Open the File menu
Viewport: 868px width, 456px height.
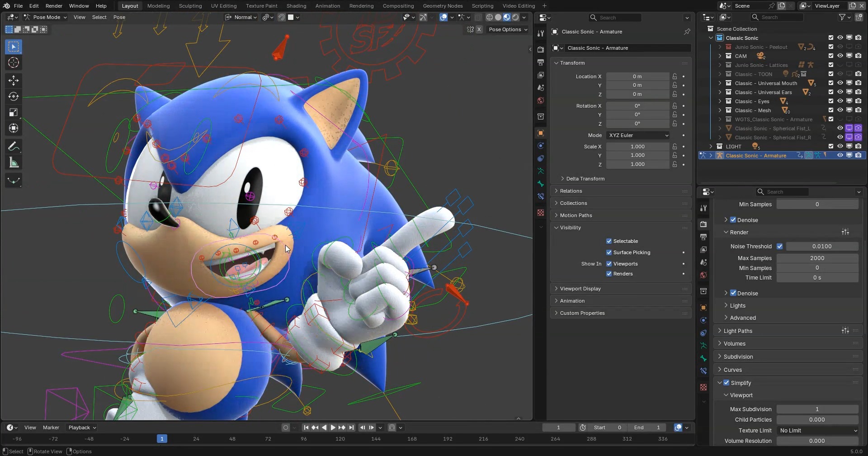click(x=18, y=6)
